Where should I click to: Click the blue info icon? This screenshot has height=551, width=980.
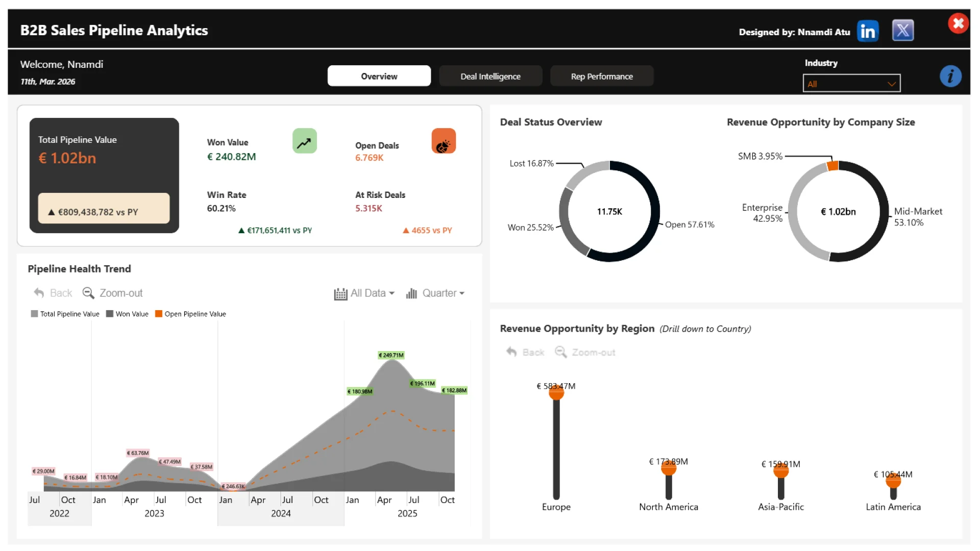[x=950, y=77]
